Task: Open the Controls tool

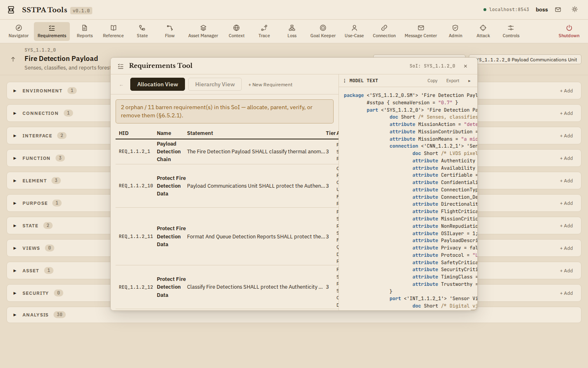Action: coord(511,31)
